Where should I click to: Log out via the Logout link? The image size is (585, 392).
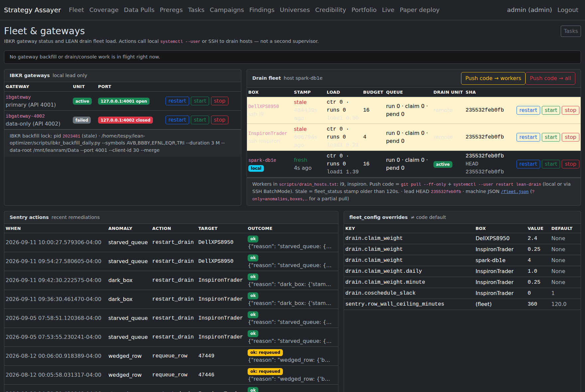[568, 10]
